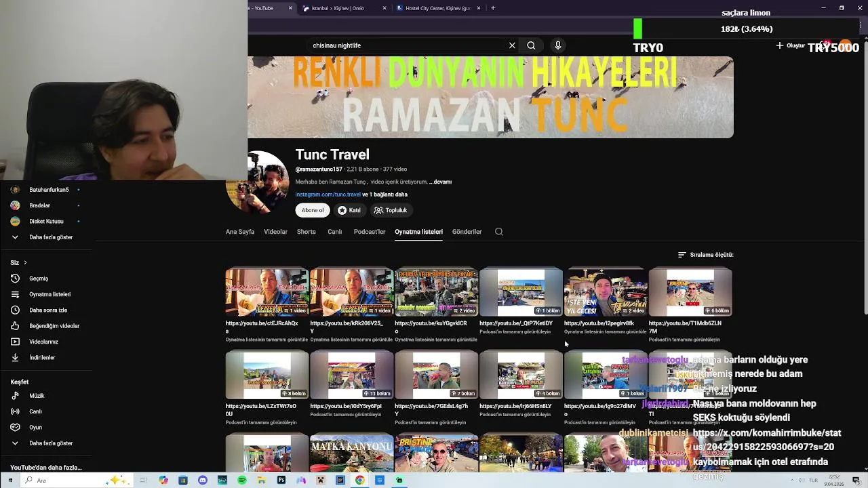The image size is (868, 488).
Task: Expand the Siz section chevron
Action: [x=25, y=262]
